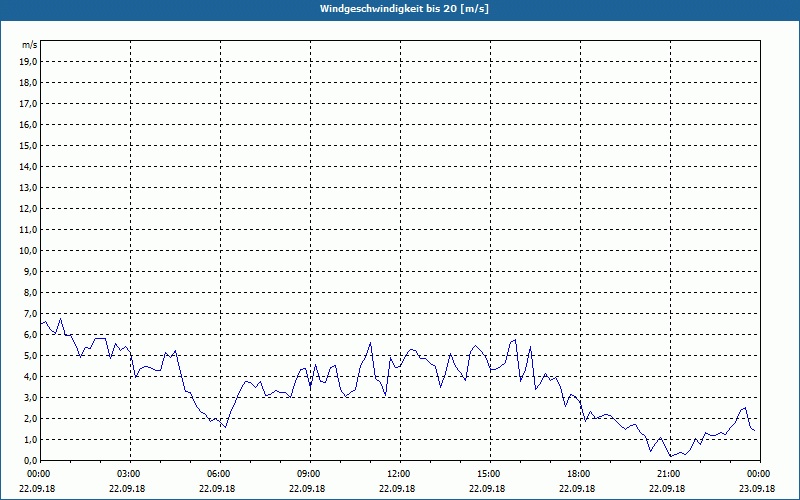800x500 pixels.
Task: Choose the "6,0" y-axis label
Action: [30, 335]
